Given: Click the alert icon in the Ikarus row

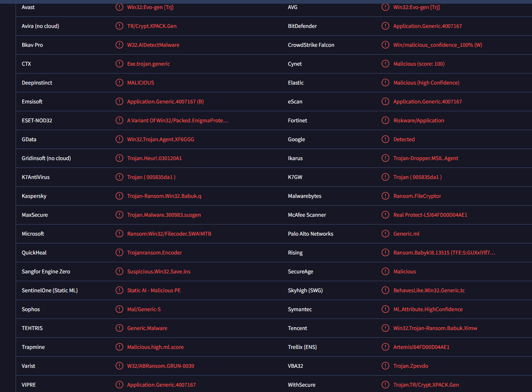Looking at the screenshot, I should (x=385, y=158).
